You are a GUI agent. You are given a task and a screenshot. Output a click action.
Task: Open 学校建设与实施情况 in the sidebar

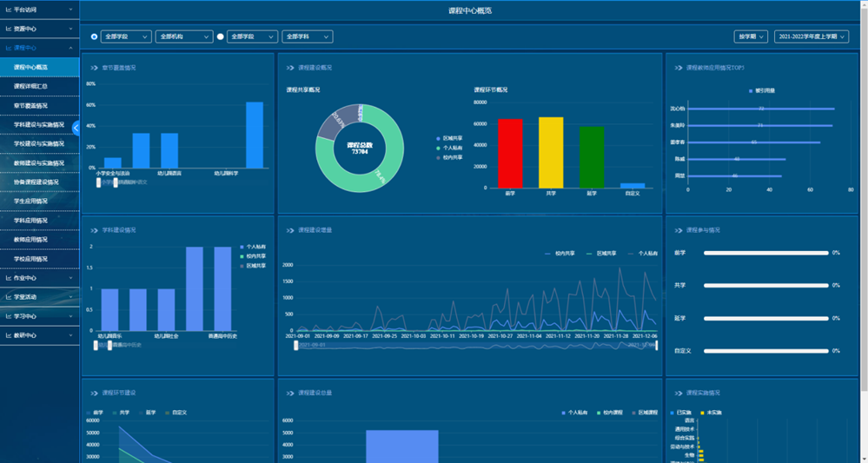39,144
